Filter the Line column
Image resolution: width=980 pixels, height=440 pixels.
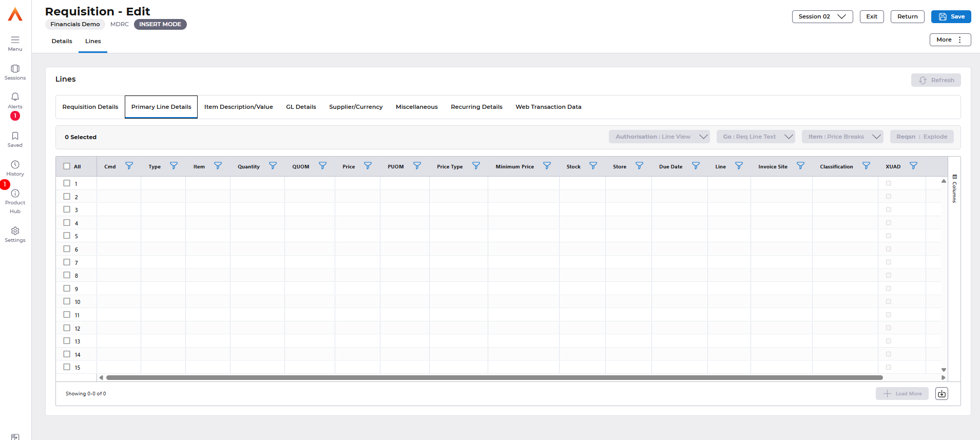[x=739, y=166]
